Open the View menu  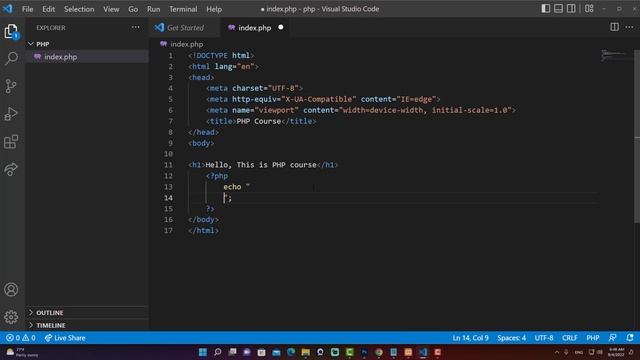[111, 9]
